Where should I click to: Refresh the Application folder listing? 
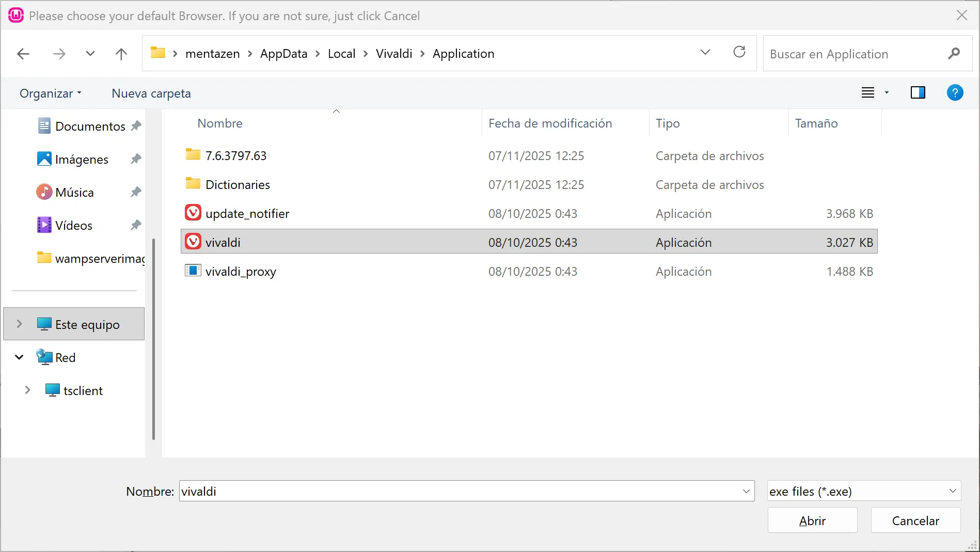[x=739, y=52]
